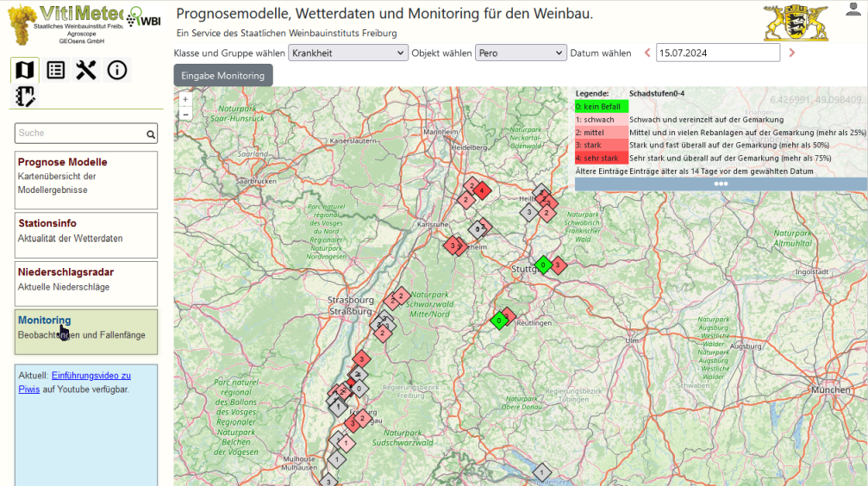Select the red level 4 marker near Heidelberg
Image resolution: width=868 pixels, height=486 pixels.
tap(482, 191)
